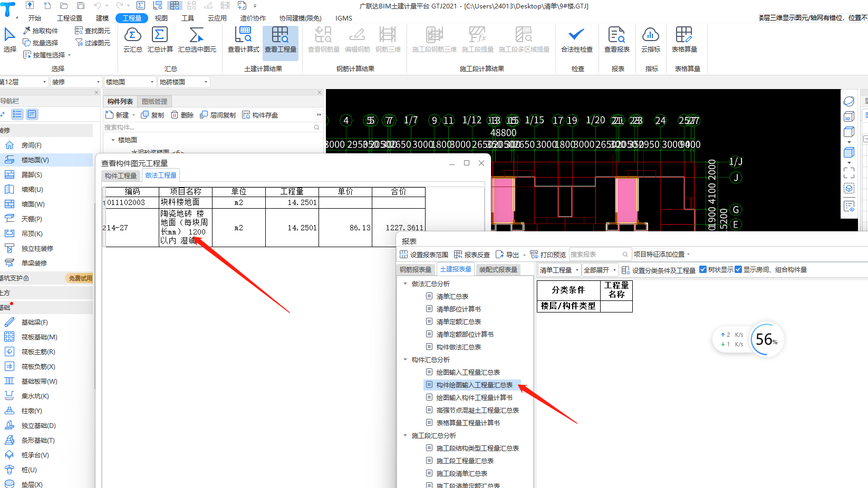The width and height of the screenshot is (868, 488).
Task: Collapse the 构件汇总分析 tree node
Action: coord(405,359)
